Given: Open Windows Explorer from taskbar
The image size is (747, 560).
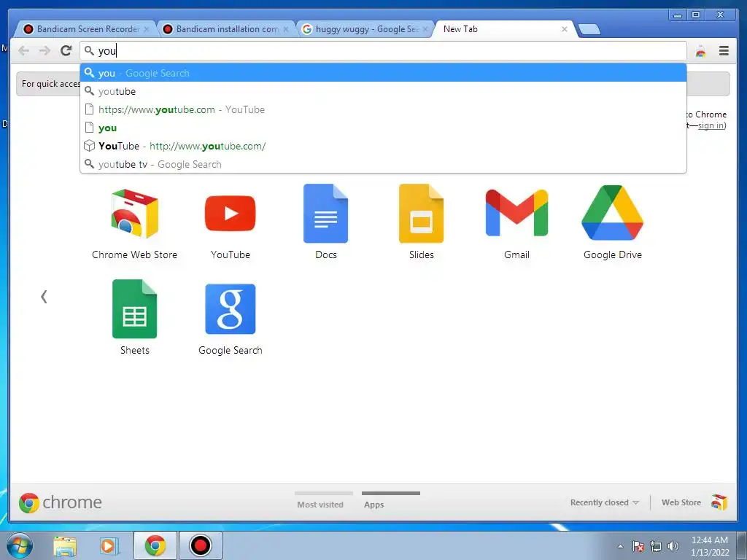Looking at the screenshot, I should tap(65, 545).
